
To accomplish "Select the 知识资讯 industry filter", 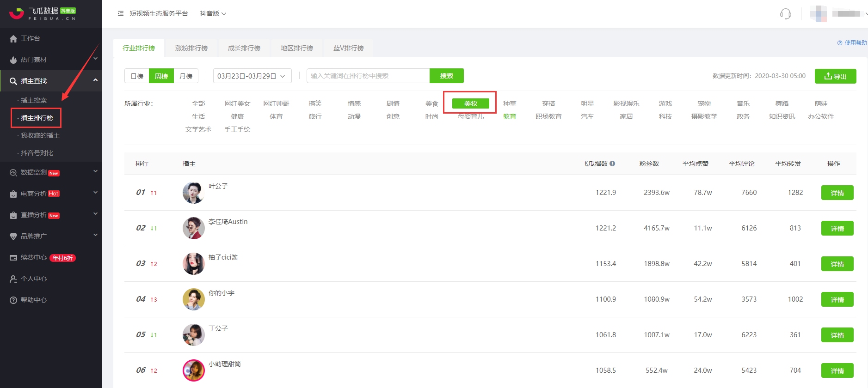I will click(x=782, y=116).
